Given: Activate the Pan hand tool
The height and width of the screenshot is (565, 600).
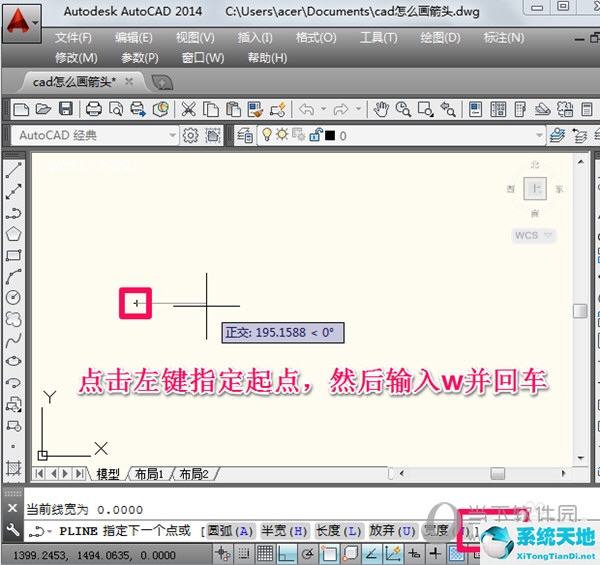Looking at the screenshot, I should [381, 109].
